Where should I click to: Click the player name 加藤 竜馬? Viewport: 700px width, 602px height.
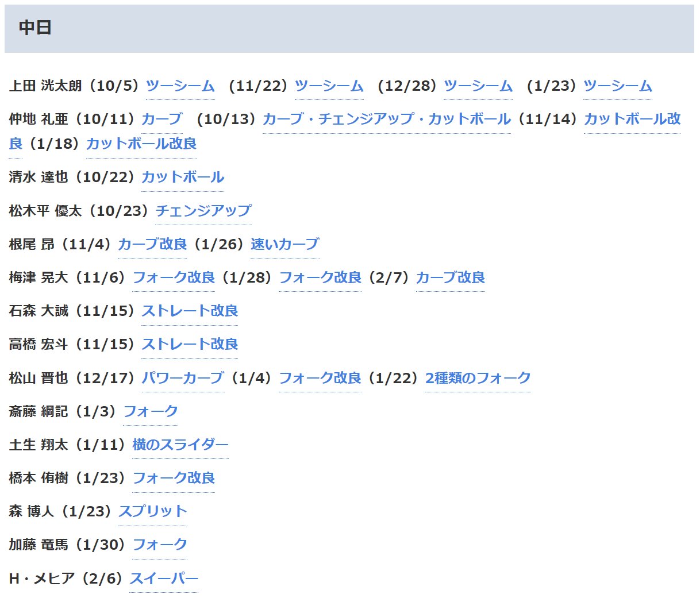click(39, 545)
